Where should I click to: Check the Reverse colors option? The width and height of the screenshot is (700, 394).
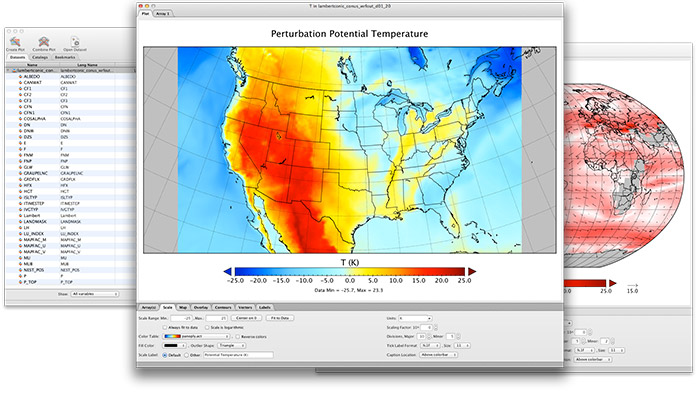point(238,336)
